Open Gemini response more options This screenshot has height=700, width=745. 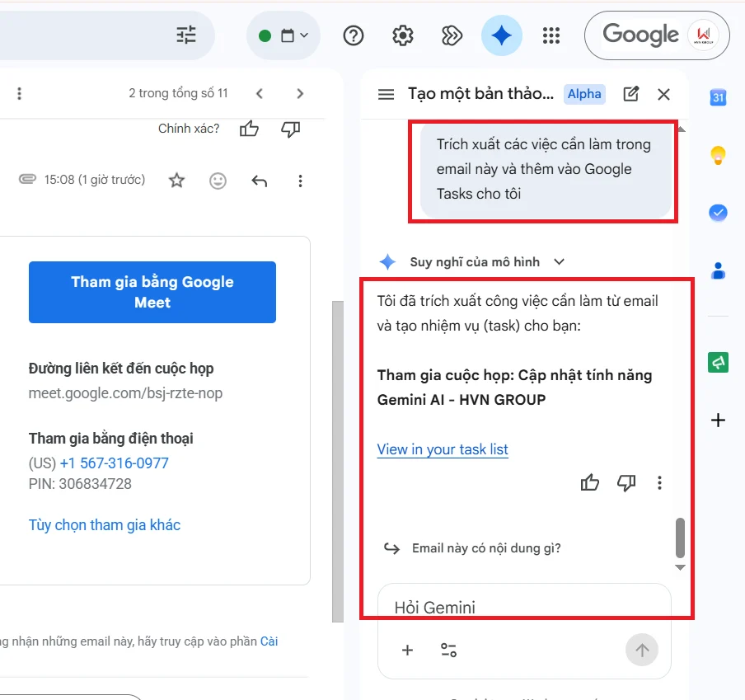(659, 483)
